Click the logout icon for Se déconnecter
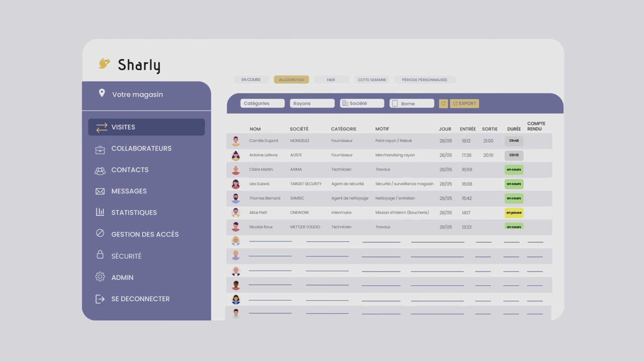Image resolution: width=644 pixels, height=362 pixels. click(100, 299)
